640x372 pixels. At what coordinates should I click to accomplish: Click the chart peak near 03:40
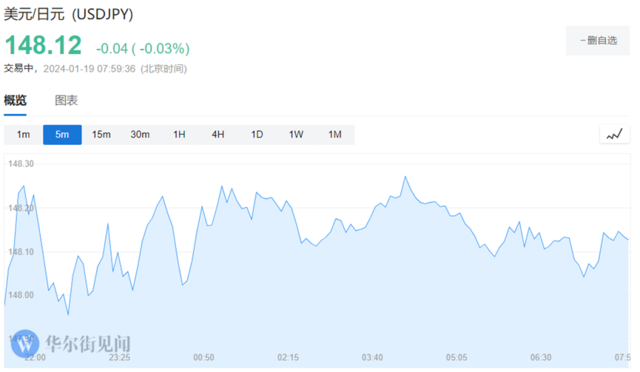point(405,177)
